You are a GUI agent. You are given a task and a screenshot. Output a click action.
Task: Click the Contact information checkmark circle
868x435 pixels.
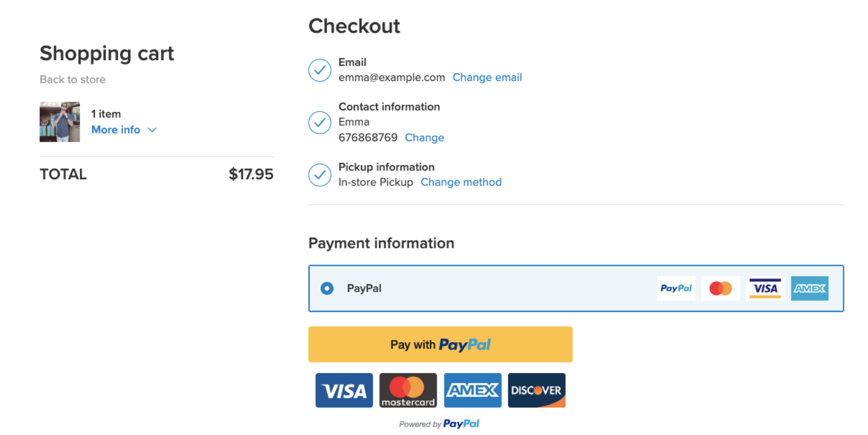pos(320,123)
